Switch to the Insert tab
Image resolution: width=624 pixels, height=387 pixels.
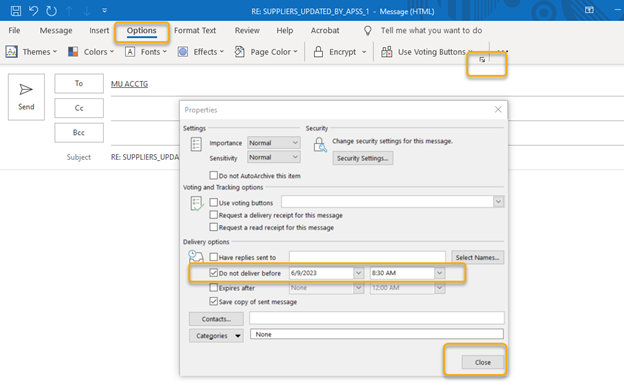pos(99,30)
